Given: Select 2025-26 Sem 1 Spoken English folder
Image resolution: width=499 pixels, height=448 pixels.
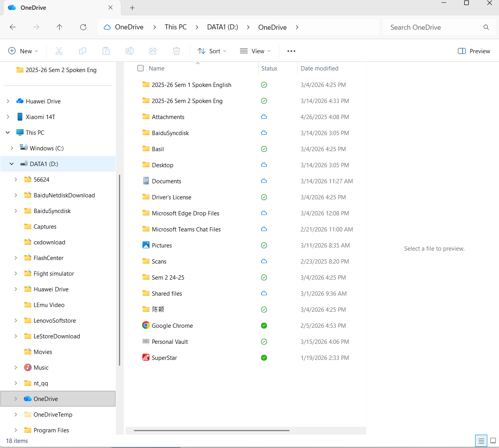Looking at the screenshot, I should pos(245,85).
